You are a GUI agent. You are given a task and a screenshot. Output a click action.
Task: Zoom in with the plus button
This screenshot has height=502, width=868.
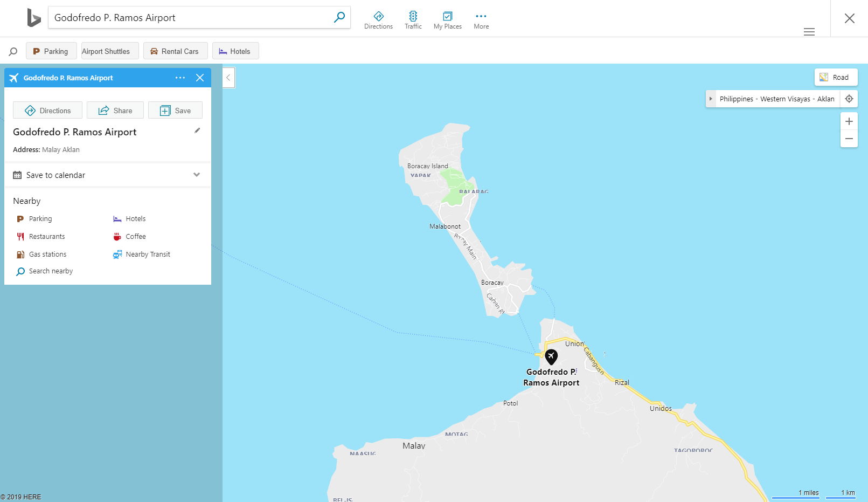point(849,121)
